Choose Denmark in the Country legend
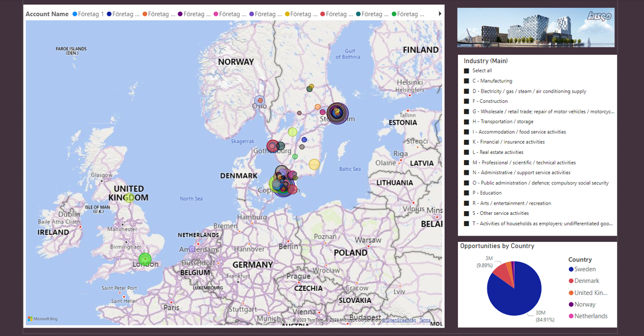 586,281
